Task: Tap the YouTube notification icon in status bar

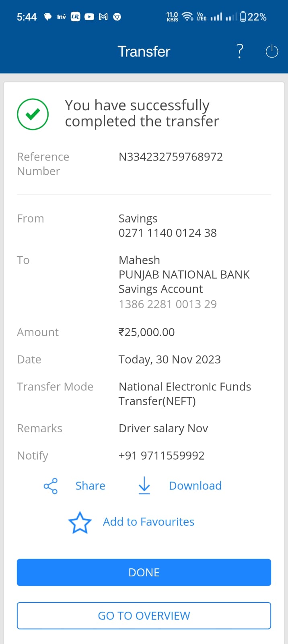Action: tap(89, 17)
